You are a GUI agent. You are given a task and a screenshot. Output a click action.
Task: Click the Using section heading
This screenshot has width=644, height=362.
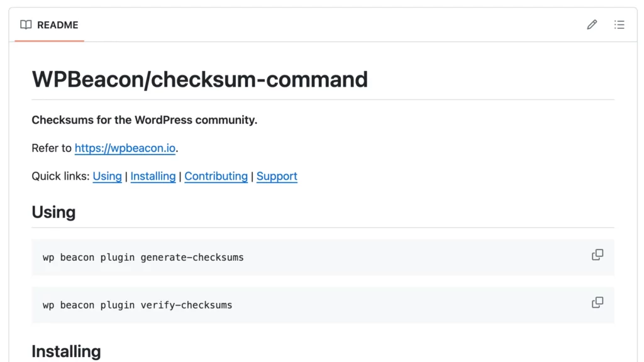click(x=53, y=212)
